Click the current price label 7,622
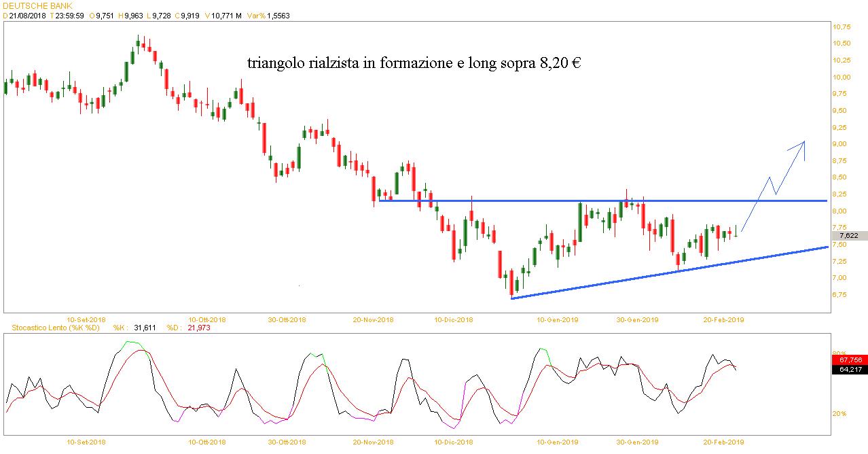Viewport: 868px width, 454px height. [847, 235]
